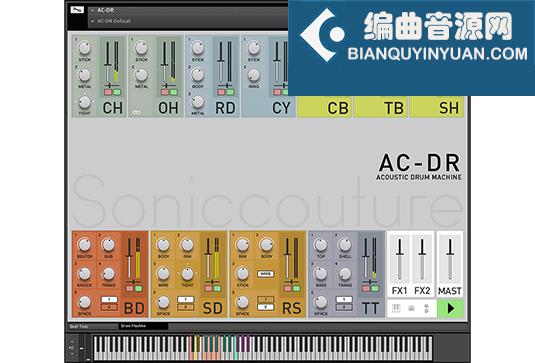Viewport: 535px width, 363px height.
Task: Click the BD Beater knob
Action: click(x=84, y=245)
